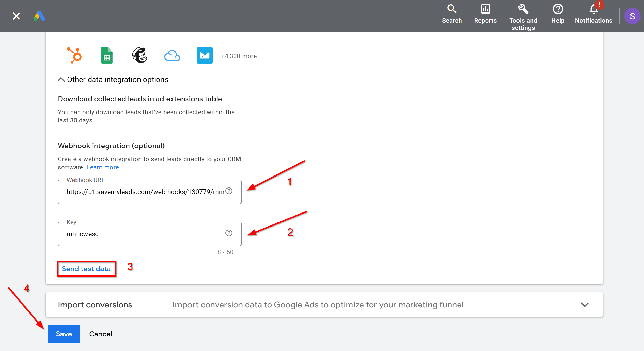This screenshot has height=351, width=644.
Task: Click the 8 / 50 character counter
Action: tap(225, 252)
